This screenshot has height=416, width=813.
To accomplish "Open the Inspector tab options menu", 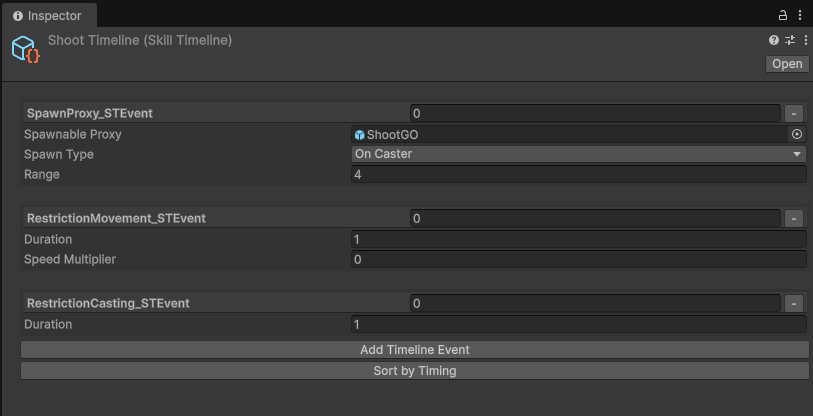I will click(800, 15).
